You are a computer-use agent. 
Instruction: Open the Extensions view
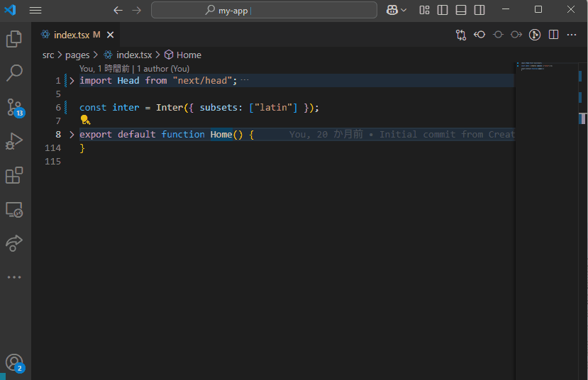click(14, 175)
